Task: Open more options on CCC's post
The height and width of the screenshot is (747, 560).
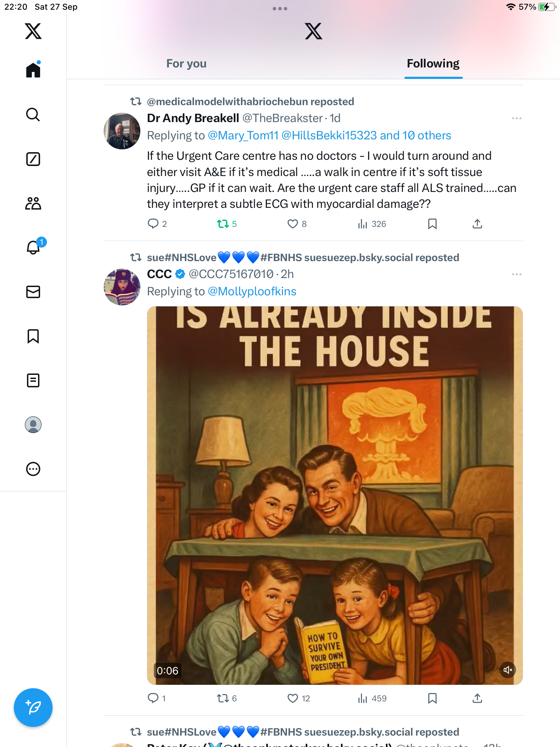Action: (516, 274)
